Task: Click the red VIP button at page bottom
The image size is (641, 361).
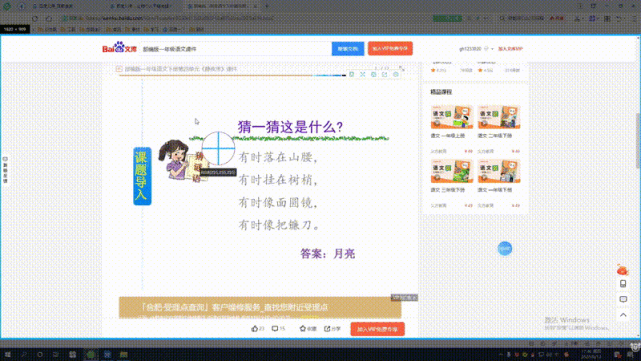Action: coord(377,329)
